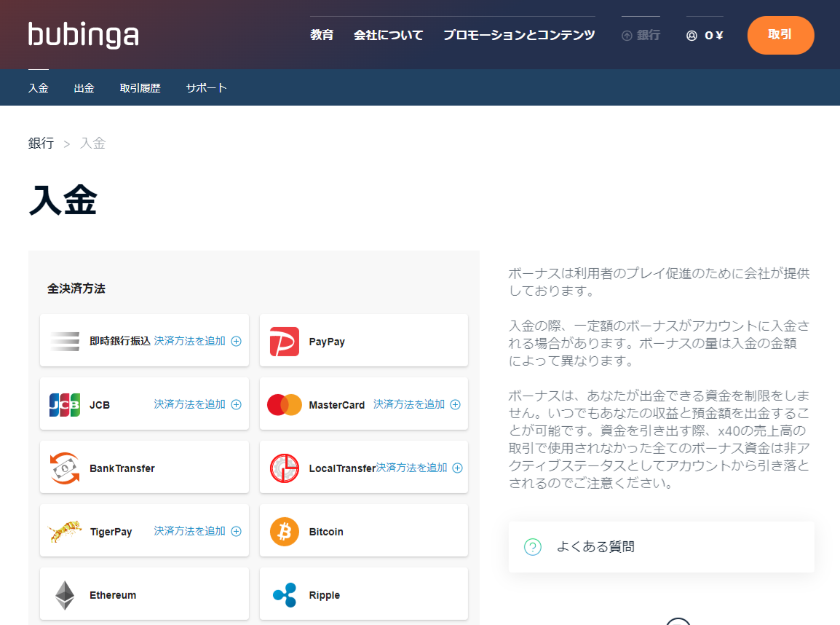Open the よくある質問 panel
840x625 pixels.
661,547
